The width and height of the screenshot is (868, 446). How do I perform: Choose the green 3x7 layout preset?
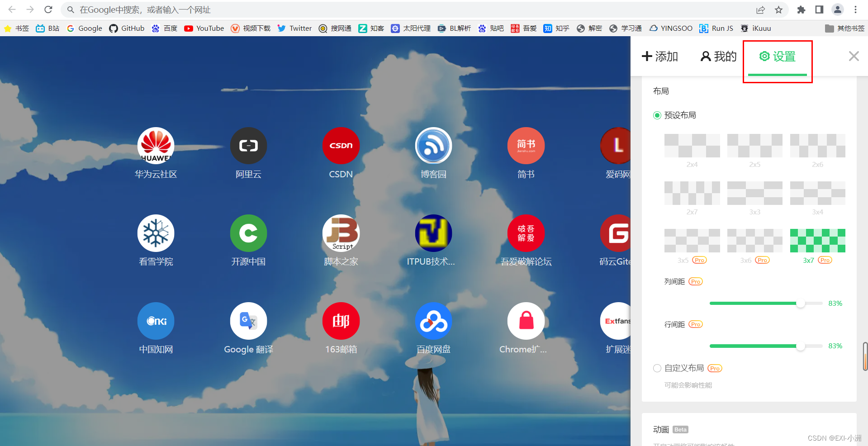818,241
